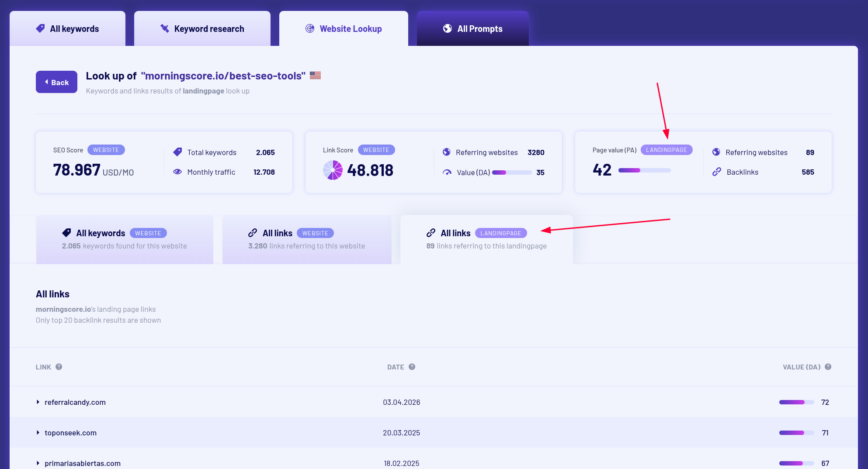The height and width of the screenshot is (469, 868).
Task: Click the VALUE (DA) column help icon
Action: pyautogui.click(x=828, y=367)
